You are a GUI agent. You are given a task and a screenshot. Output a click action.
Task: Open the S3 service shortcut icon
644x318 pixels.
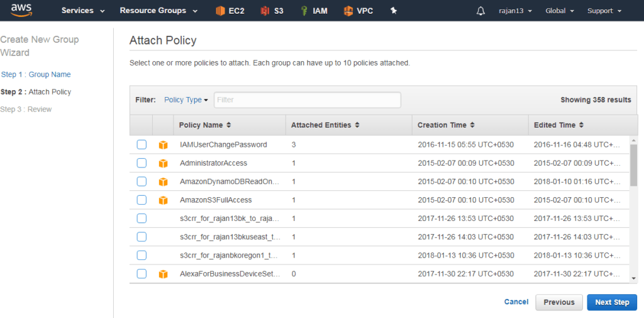[x=265, y=11]
